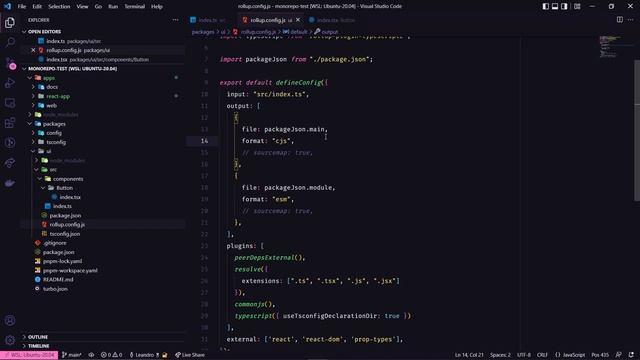Viewport: 640px width, 360px height.
Task: Open the Explorer view in activity bar
Action: [10, 22]
